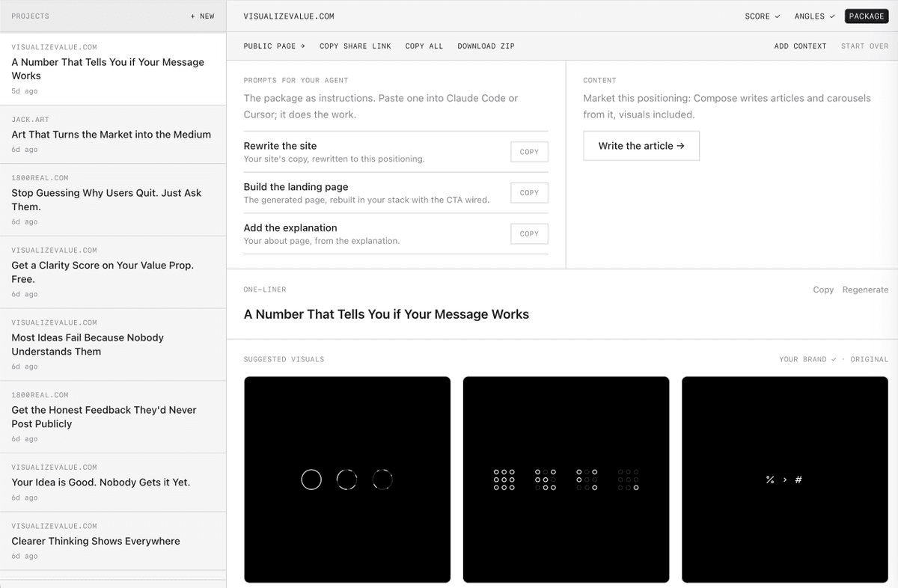Click COPY SHARE LINK
898x588 pixels.
[355, 46]
